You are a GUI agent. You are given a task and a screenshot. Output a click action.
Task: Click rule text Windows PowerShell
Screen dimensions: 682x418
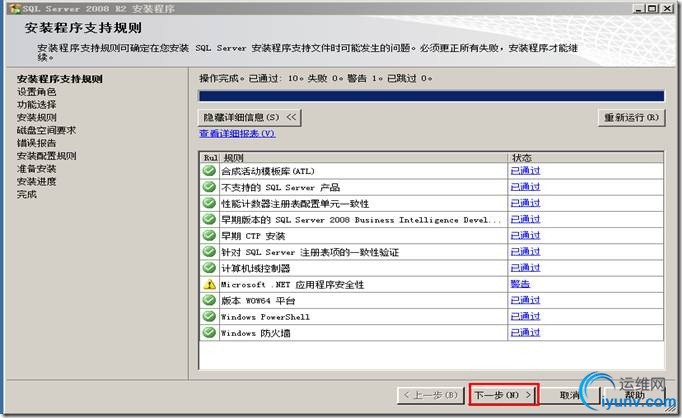click(265, 317)
